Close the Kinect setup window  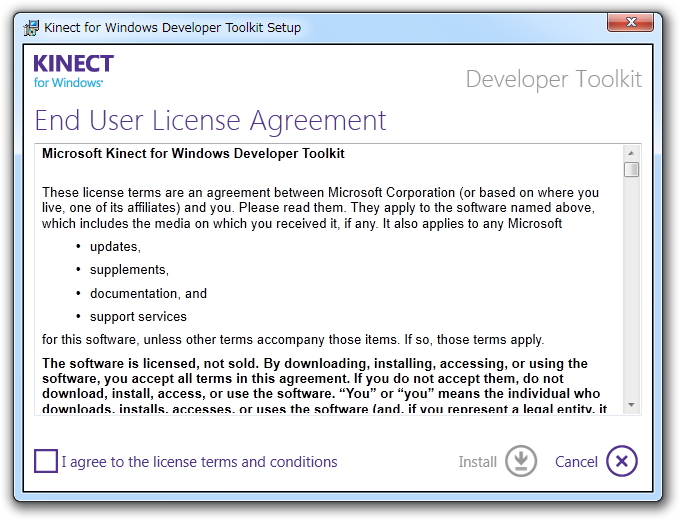[x=630, y=22]
